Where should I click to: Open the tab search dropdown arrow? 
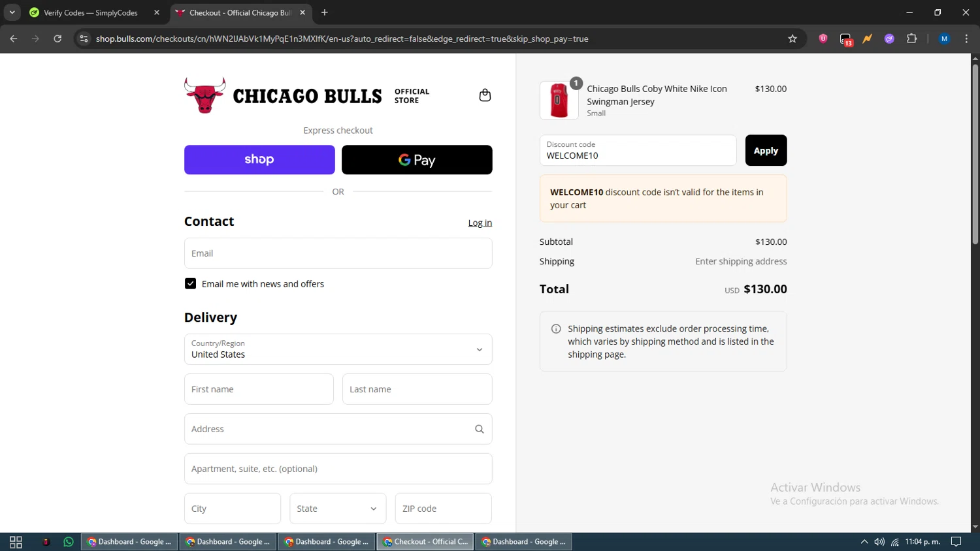tap(12, 12)
